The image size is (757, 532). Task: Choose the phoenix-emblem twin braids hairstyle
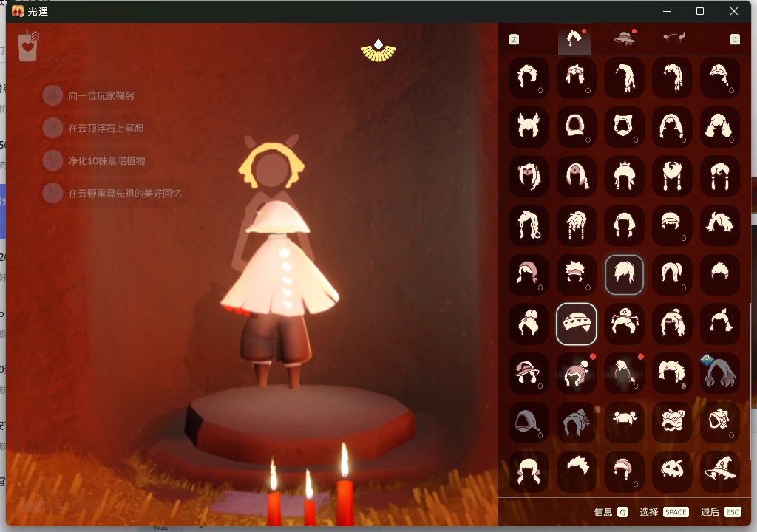point(672,176)
